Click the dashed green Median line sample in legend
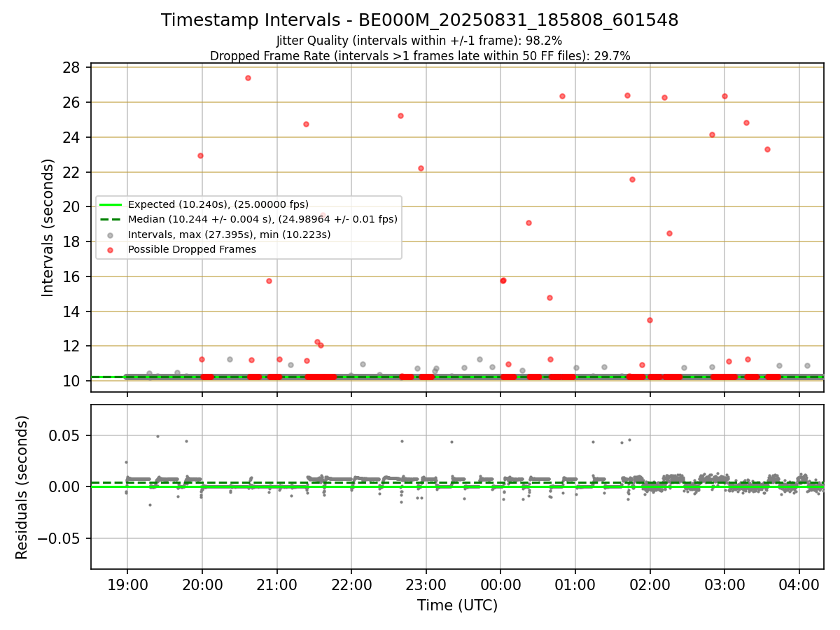Viewport: 840px width, 630px height. coord(112,220)
